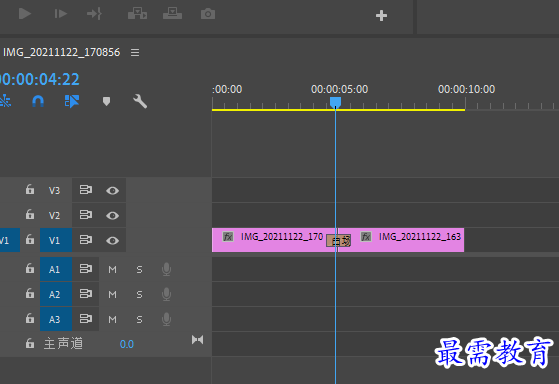Add a marker with the marker icon
The image size is (559, 384).
(x=106, y=101)
